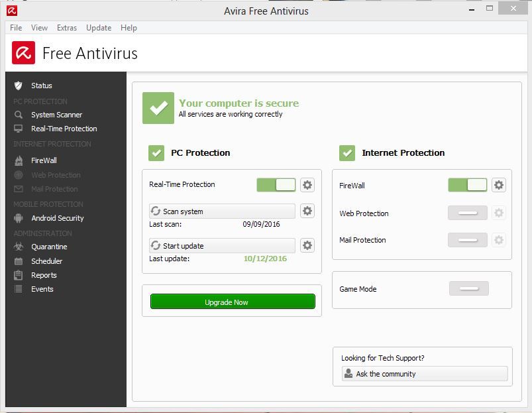Open the Update menu

point(99,28)
